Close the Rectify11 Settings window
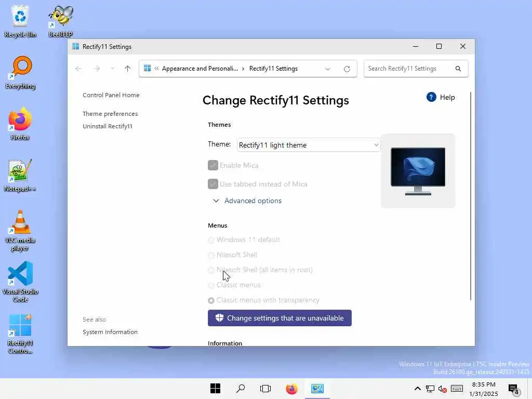The height and width of the screenshot is (399, 532). [x=463, y=46]
